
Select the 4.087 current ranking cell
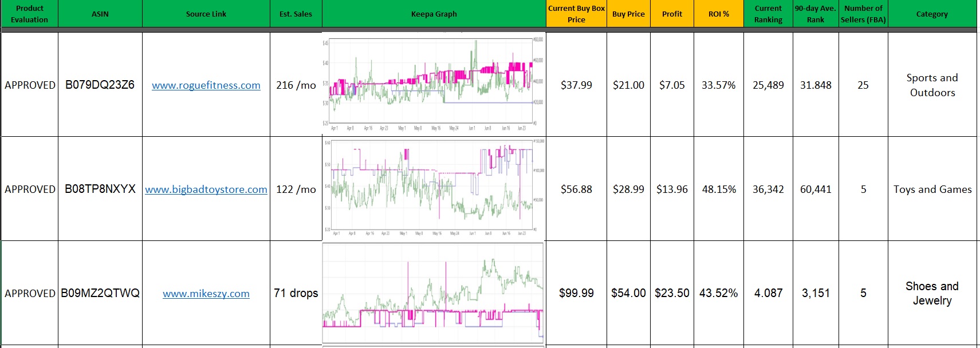click(768, 293)
